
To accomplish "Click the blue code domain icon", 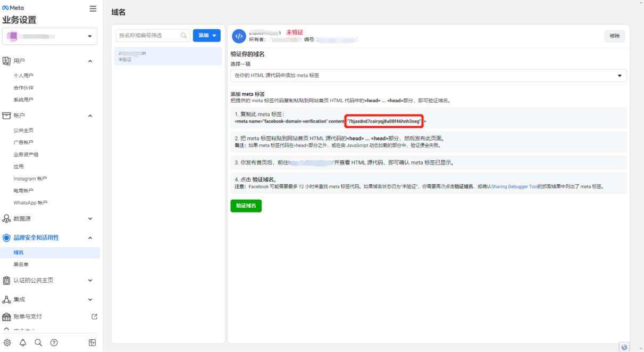I will tap(239, 36).
